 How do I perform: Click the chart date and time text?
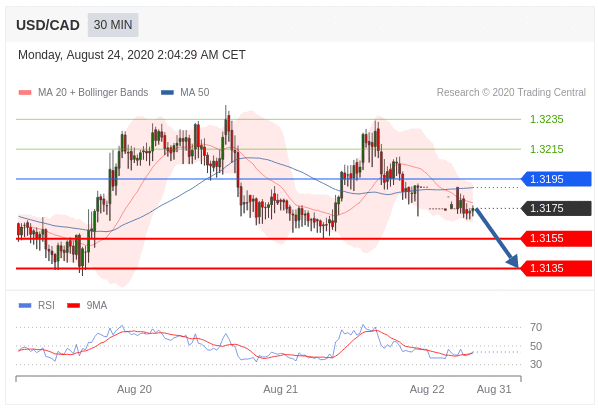click(x=132, y=55)
